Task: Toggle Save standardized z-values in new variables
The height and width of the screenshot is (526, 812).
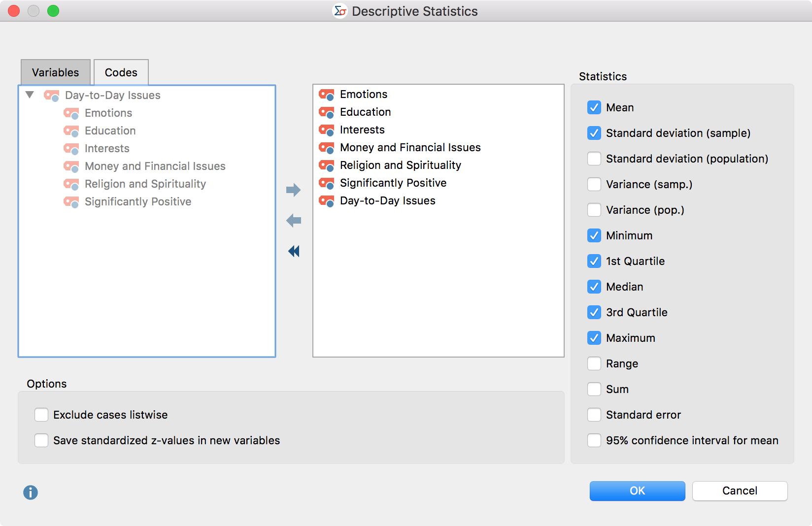Action: coord(41,440)
